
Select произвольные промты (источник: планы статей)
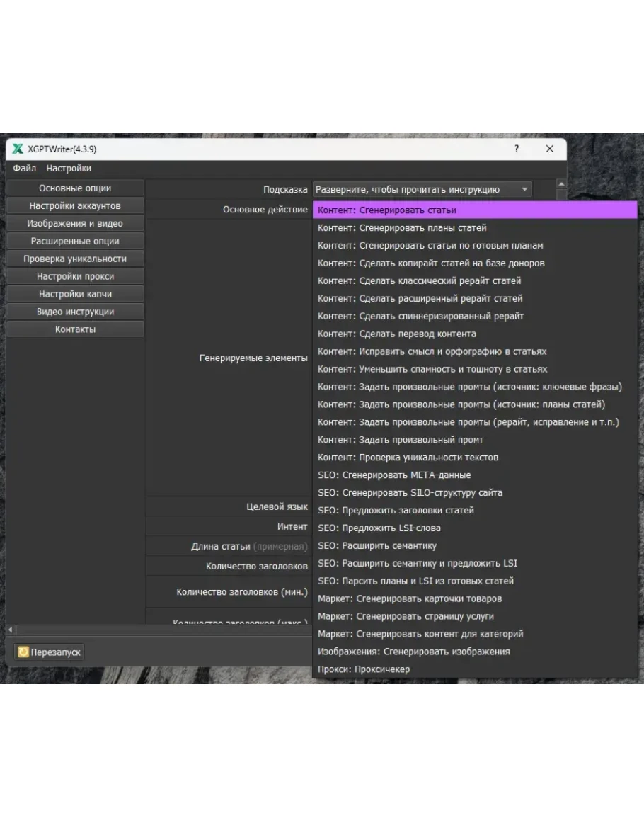tap(475, 405)
